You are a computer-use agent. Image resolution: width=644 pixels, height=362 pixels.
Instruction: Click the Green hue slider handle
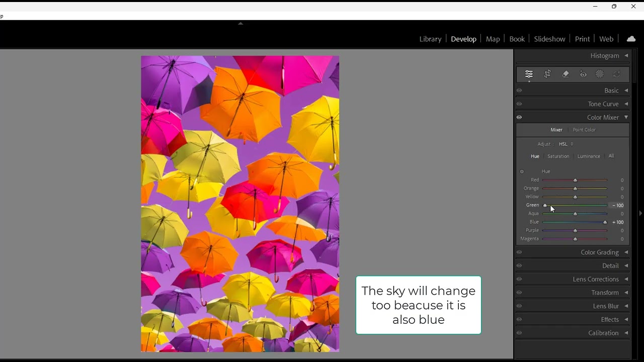pyautogui.click(x=545, y=205)
